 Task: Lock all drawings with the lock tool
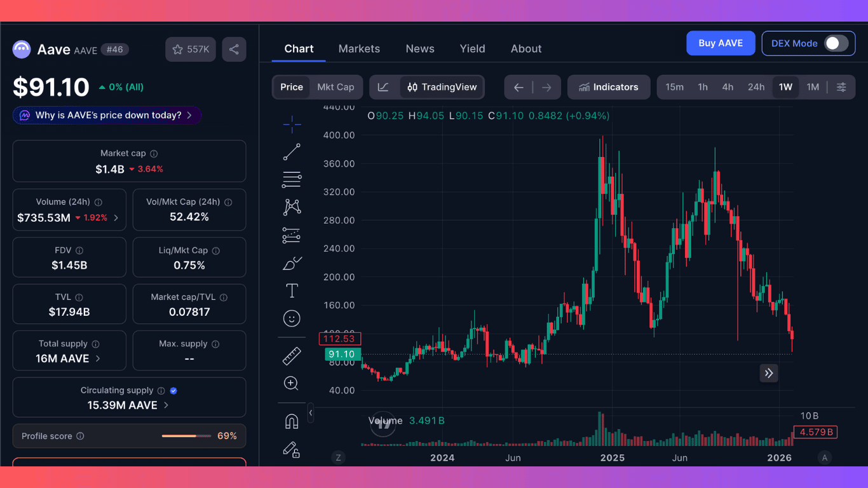pos(291,450)
